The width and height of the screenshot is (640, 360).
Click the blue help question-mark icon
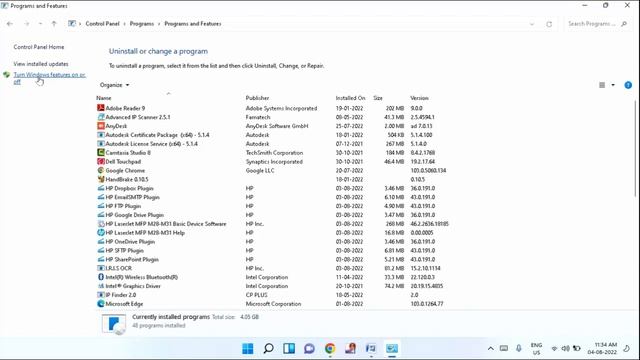pos(628,85)
